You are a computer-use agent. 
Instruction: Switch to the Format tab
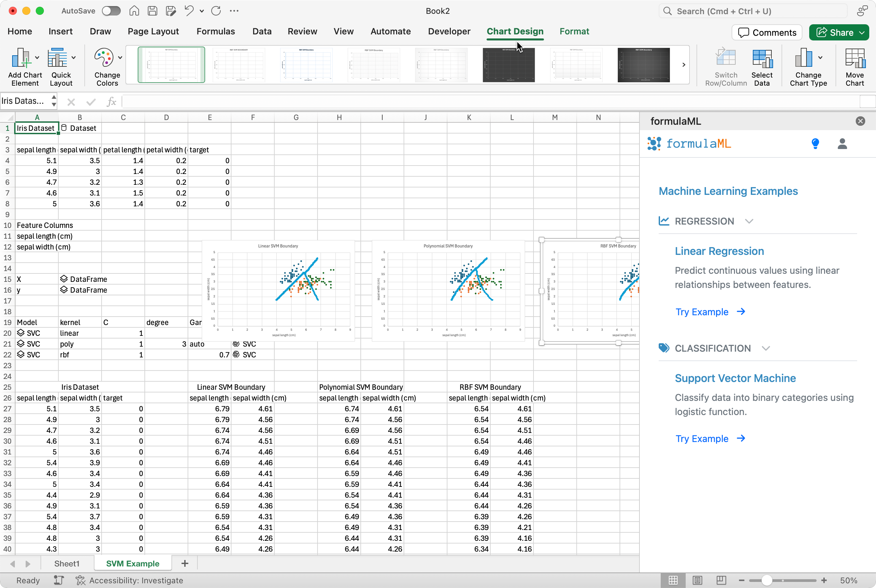click(574, 31)
